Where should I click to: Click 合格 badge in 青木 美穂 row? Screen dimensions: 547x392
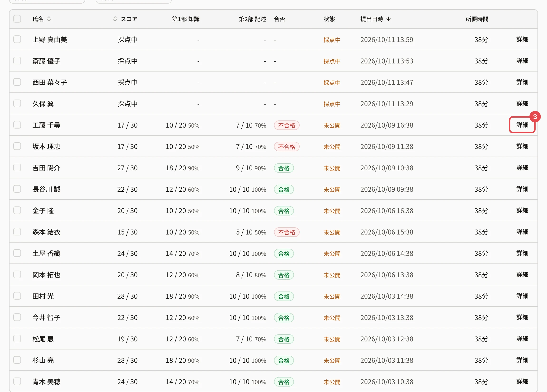[284, 382]
